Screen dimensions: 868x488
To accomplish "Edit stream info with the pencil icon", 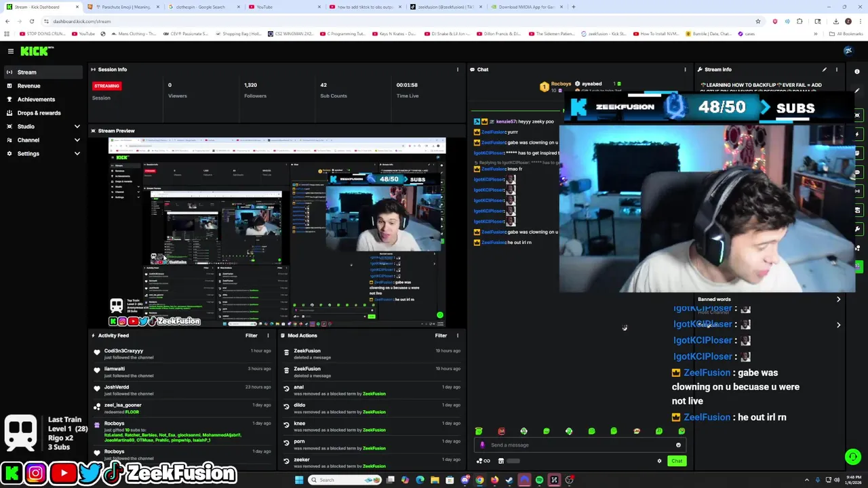I will pyautogui.click(x=824, y=69).
